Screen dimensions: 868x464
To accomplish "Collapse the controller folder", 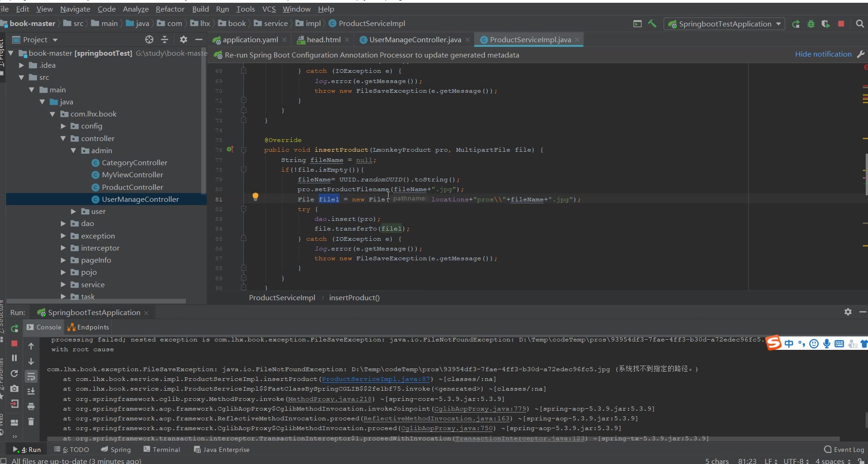I will pyautogui.click(x=64, y=139).
